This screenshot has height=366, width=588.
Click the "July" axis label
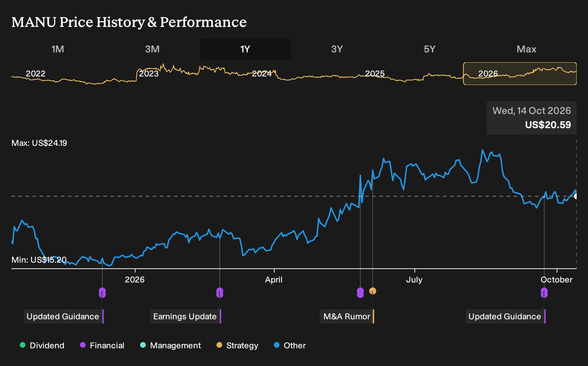click(414, 280)
